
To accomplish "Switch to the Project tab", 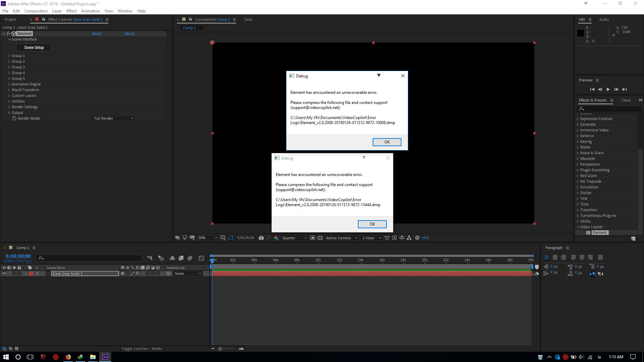I will tap(10, 20).
